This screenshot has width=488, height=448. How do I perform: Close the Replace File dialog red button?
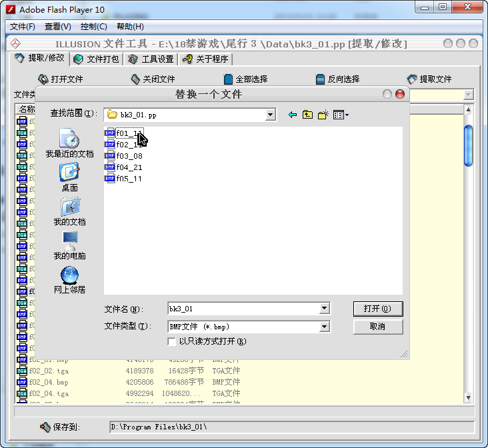click(x=400, y=94)
